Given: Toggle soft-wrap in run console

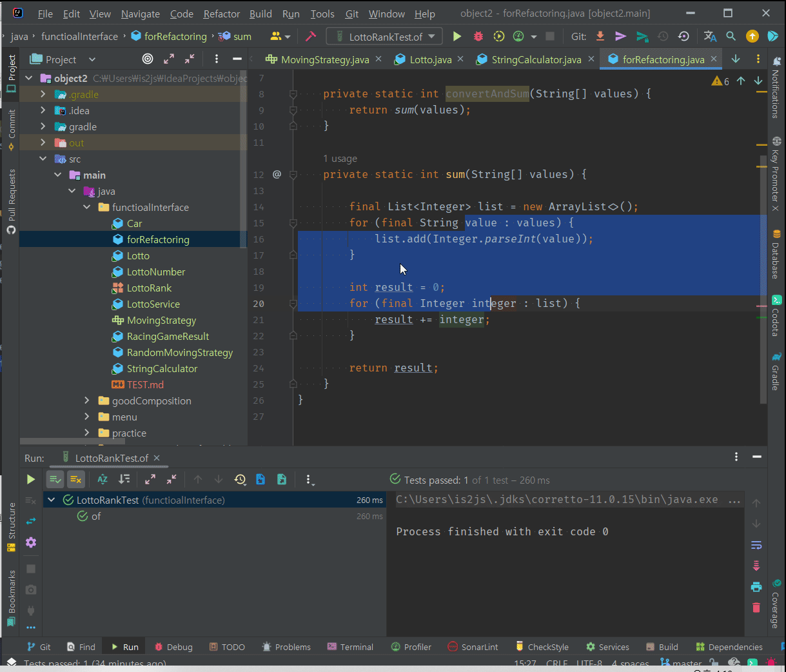Looking at the screenshot, I should pyautogui.click(x=756, y=545).
